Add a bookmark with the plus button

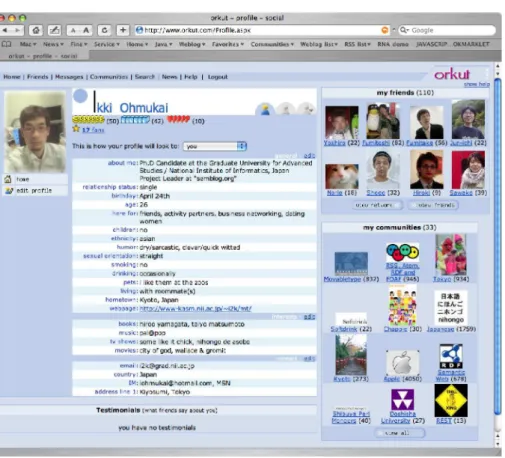[x=123, y=30]
